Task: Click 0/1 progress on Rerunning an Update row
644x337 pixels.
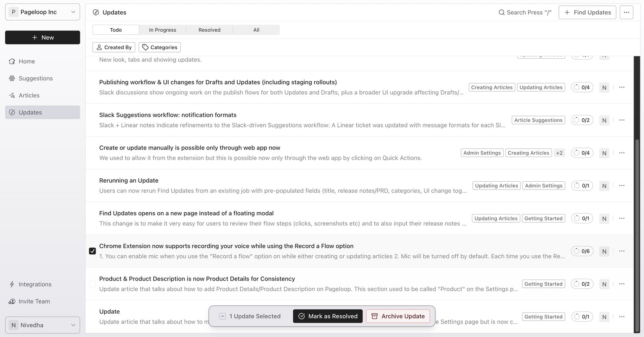Action: click(x=582, y=186)
